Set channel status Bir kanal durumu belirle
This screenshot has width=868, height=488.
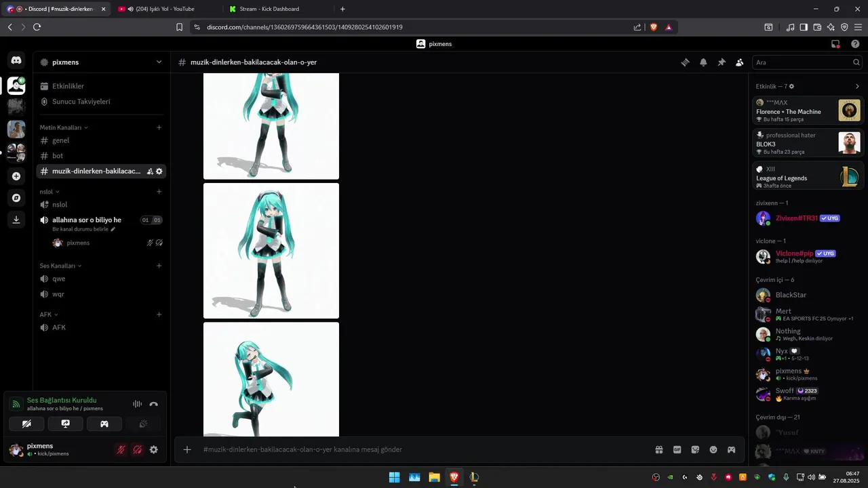click(x=84, y=229)
